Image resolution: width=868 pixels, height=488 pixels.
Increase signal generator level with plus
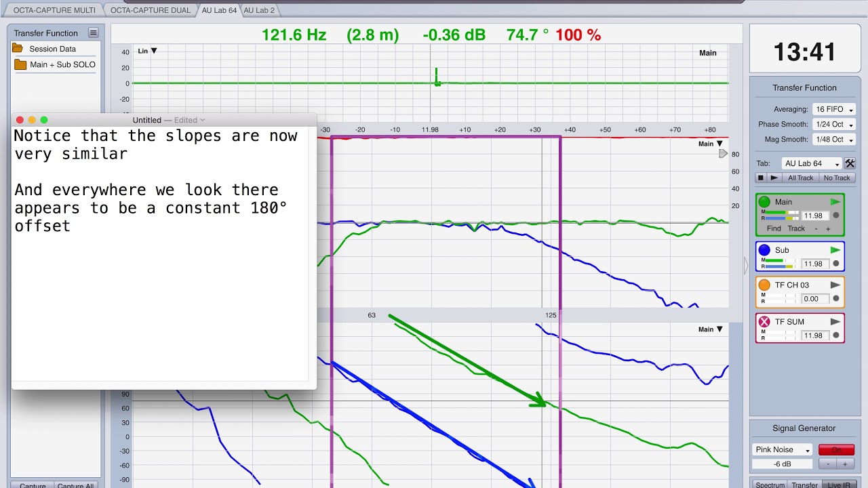845,464
